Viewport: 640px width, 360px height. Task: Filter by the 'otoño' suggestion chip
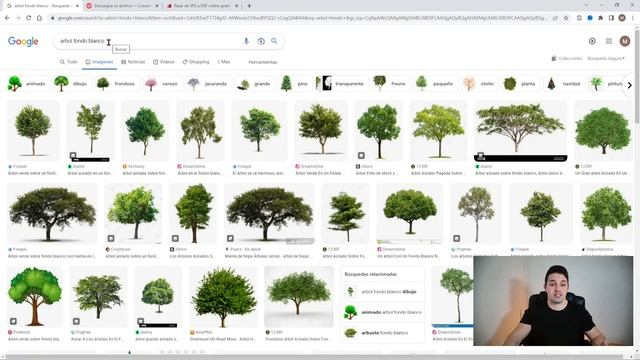click(479, 84)
